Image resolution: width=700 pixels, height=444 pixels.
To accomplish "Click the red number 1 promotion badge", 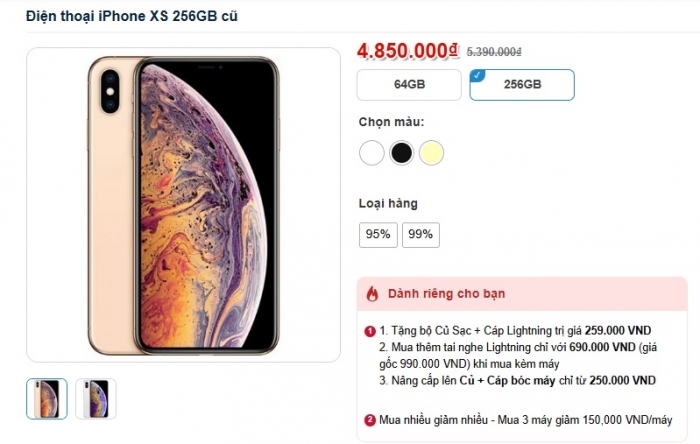I will tap(369, 330).
